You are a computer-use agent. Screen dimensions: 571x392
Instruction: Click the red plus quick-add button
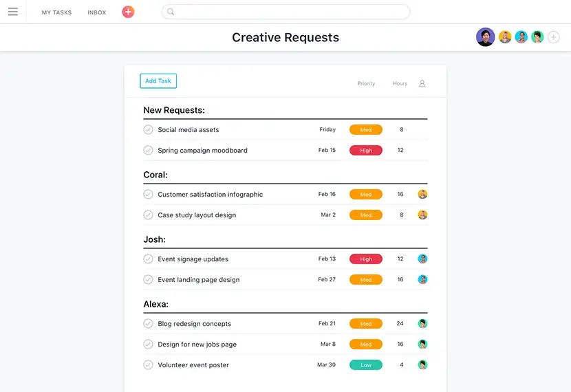(128, 12)
